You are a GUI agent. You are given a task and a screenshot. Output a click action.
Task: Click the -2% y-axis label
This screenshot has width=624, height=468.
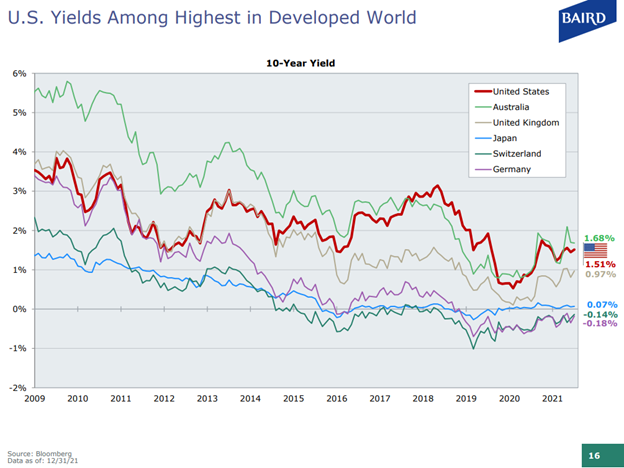[20, 388]
